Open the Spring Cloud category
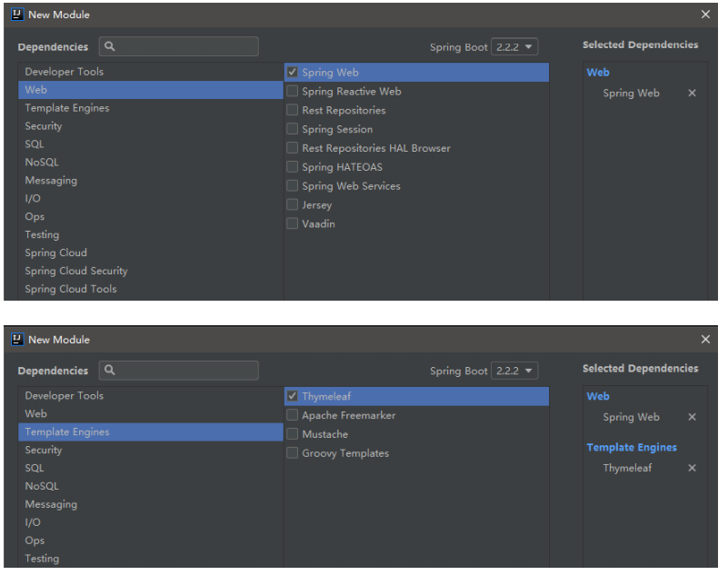The height and width of the screenshot is (575, 728). pyautogui.click(x=151, y=253)
